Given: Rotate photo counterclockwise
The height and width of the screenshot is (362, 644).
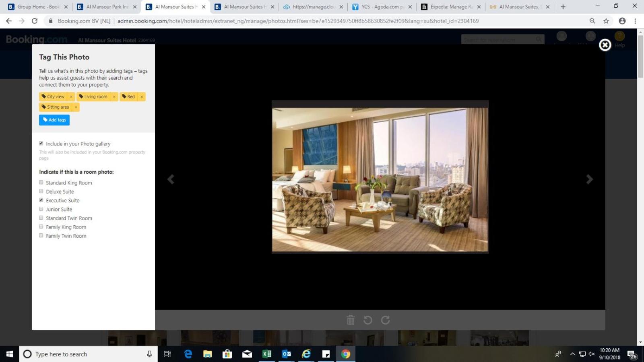Looking at the screenshot, I should pos(368,320).
